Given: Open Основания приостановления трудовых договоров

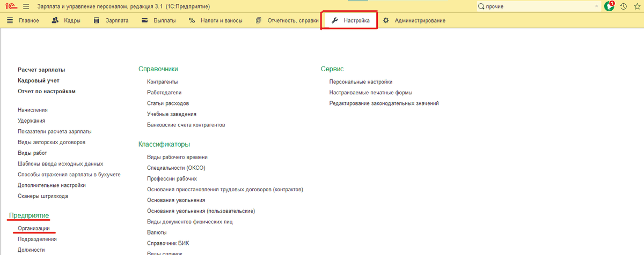Looking at the screenshot, I should pyautogui.click(x=225, y=190).
